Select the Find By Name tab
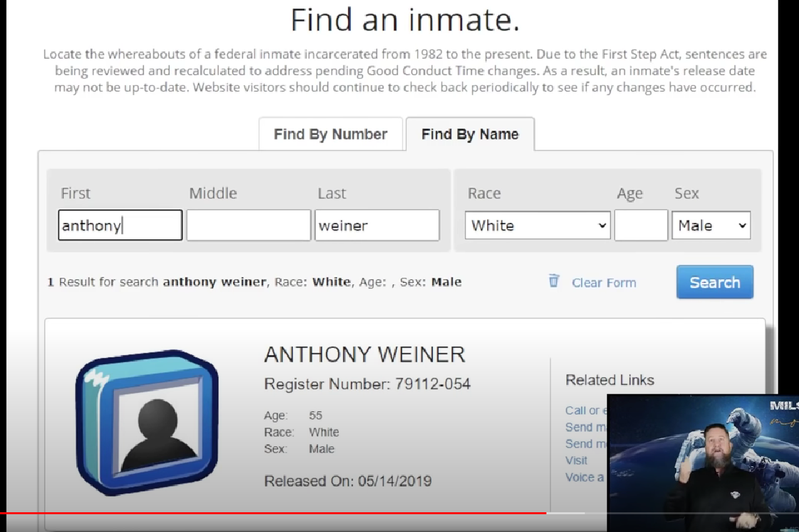Viewport: 799px width, 532px height. [470, 134]
